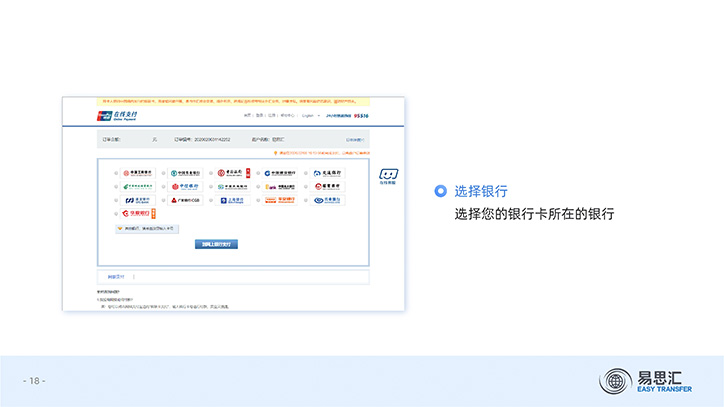The width and height of the screenshot is (724, 407).
Task: Select the radio button beside China CITIC Bank
Action: pyautogui.click(x=165, y=186)
